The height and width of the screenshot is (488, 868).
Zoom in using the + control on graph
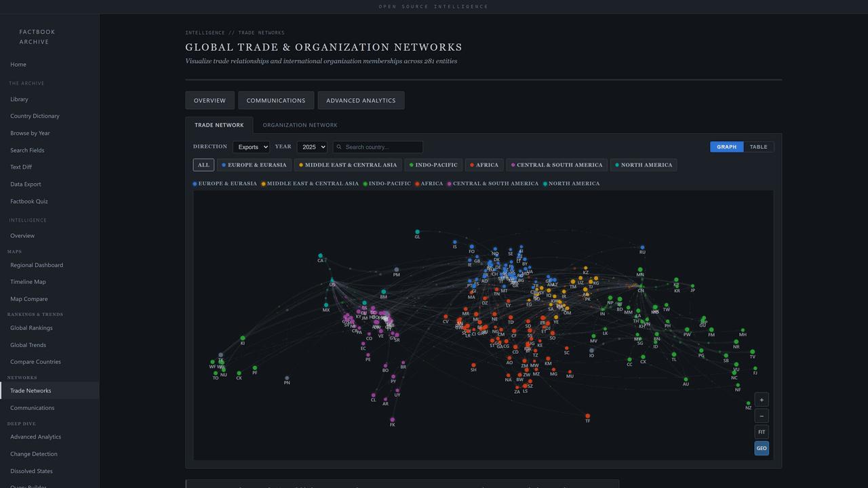tap(762, 399)
